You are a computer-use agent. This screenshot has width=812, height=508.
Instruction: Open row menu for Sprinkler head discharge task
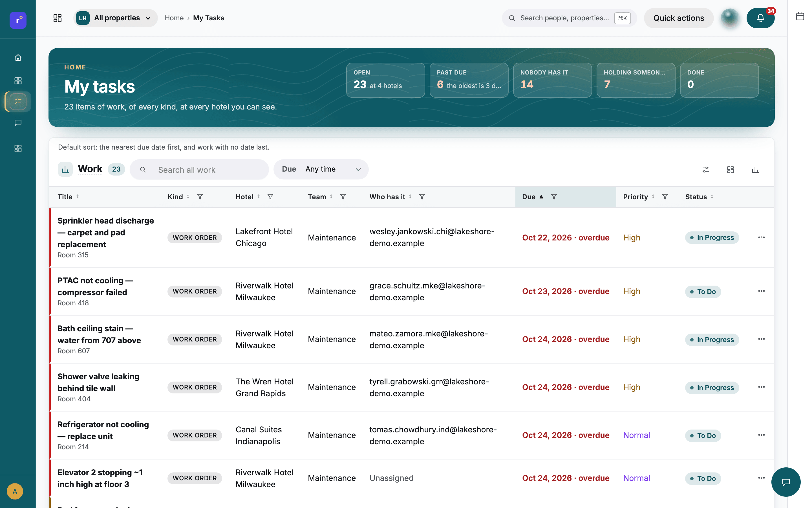(x=761, y=238)
